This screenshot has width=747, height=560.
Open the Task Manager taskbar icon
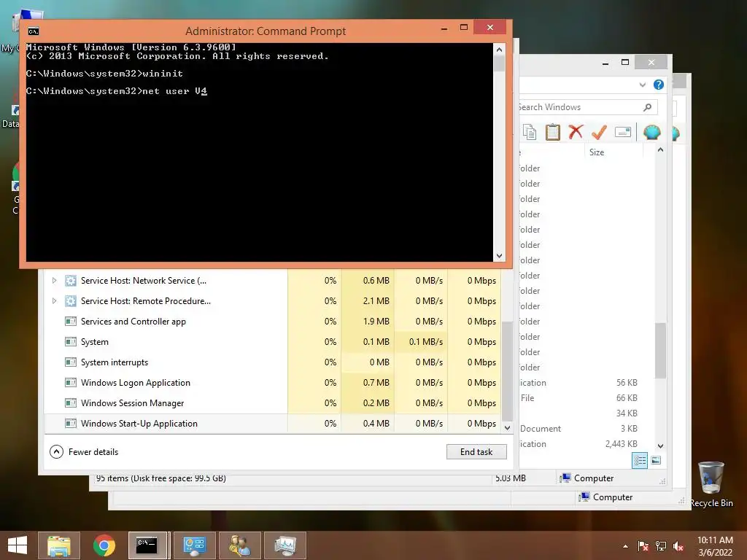285,545
